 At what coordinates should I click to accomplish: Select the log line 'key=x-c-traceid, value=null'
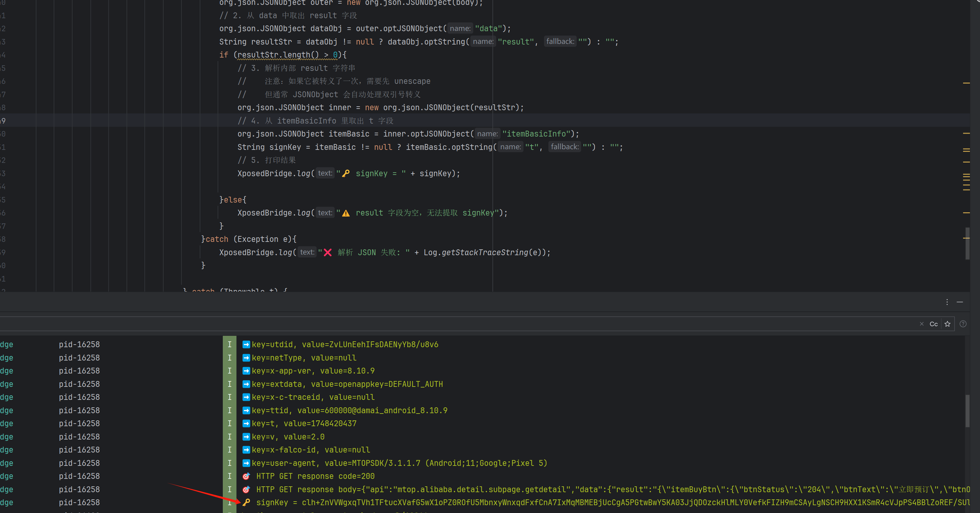coord(313,397)
